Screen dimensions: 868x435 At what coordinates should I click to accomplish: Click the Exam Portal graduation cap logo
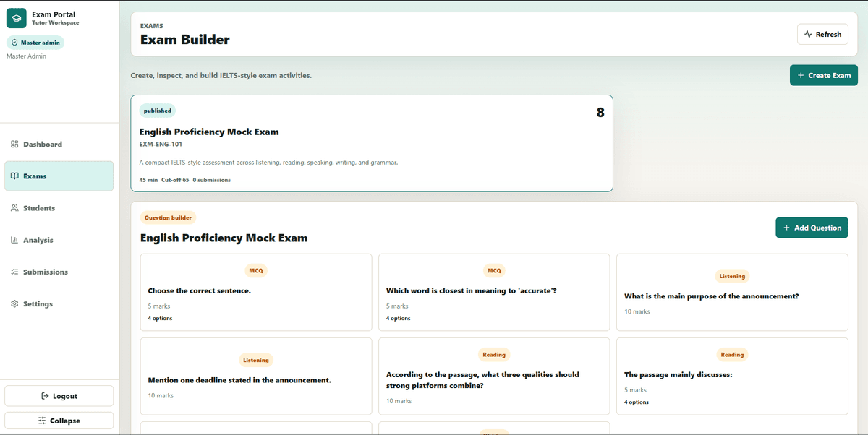(17, 18)
